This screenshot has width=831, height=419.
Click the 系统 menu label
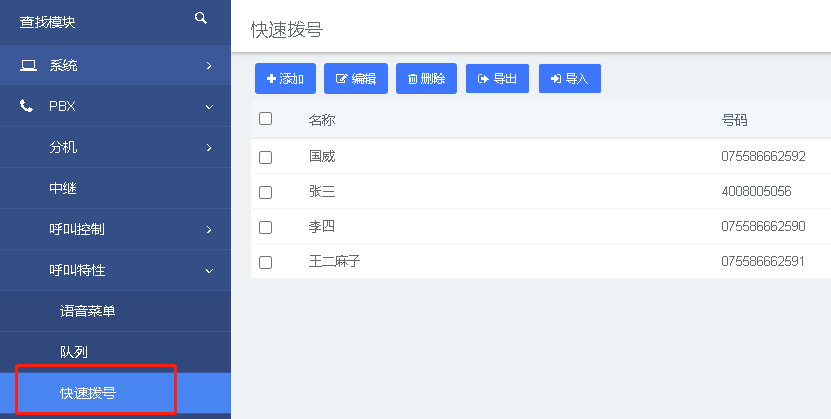[x=63, y=66]
